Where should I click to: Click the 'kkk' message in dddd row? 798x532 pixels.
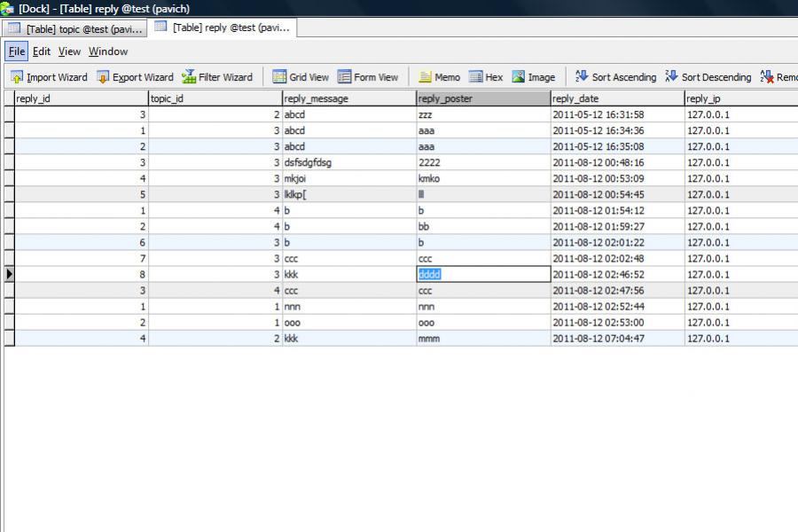click(349, 274)
